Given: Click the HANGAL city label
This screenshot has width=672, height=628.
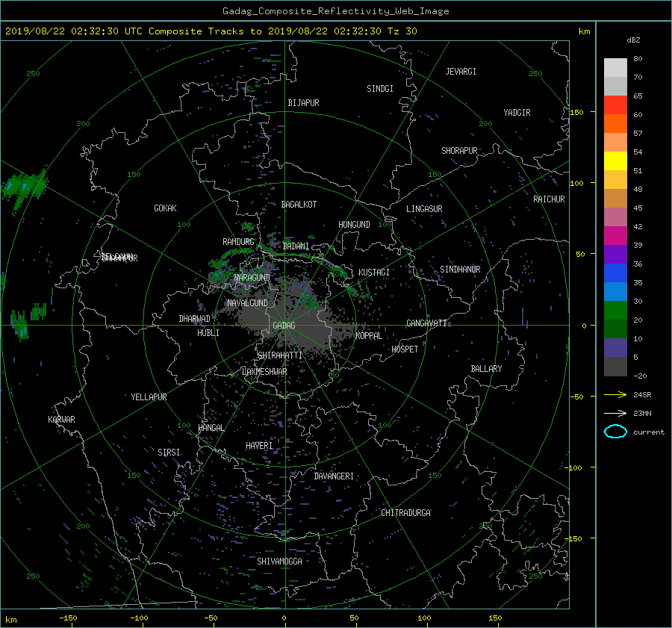Looking at the screenshot, I should click(211, 428).
